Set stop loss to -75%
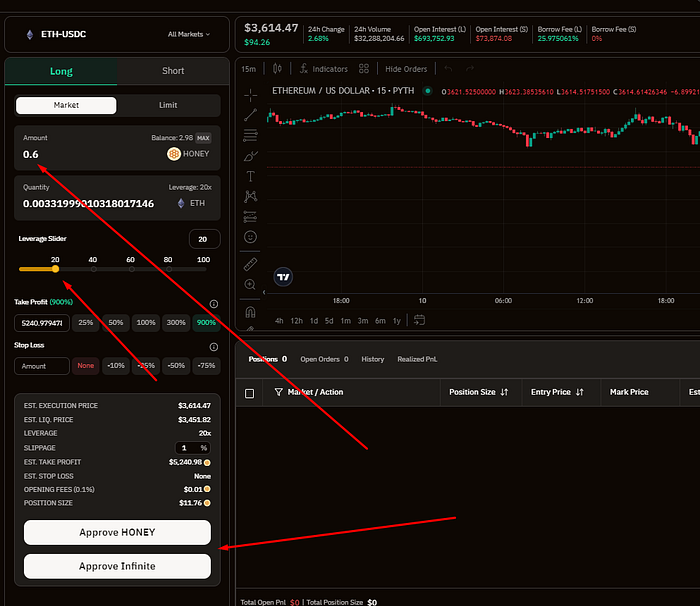The height and width of the screenshot is (606, 700). coord(206,366)
